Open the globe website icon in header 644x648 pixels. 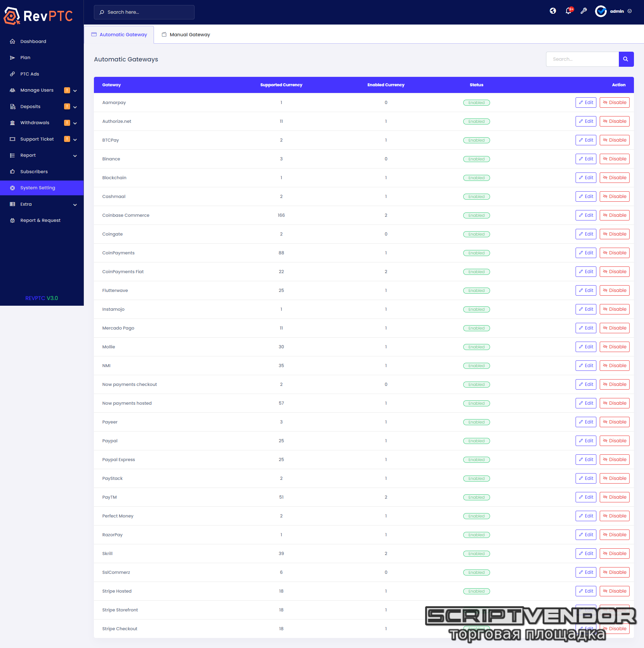(553, 11)
